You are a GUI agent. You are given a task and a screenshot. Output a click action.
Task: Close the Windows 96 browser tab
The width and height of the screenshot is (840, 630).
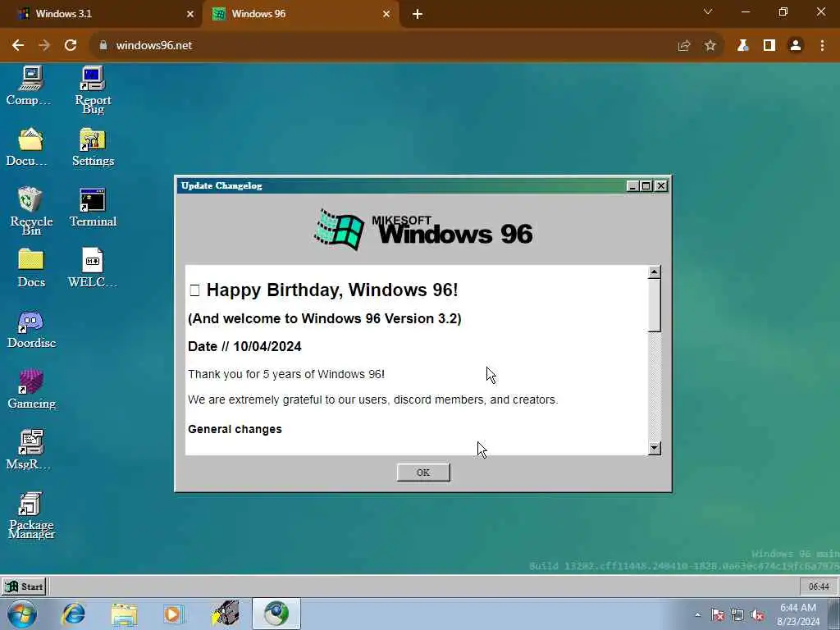click(x=386, y=15)
